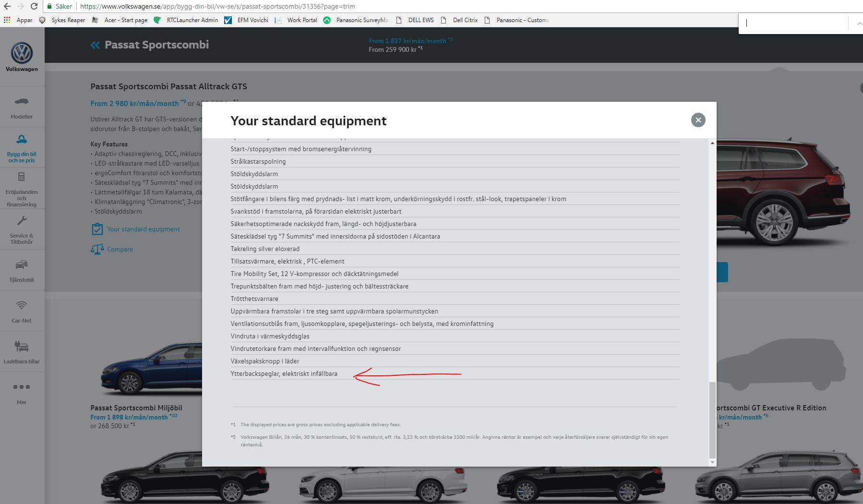Click the dialog scrollbar thumb
Screen dimensions: 863x504
[x=712, y=420]
